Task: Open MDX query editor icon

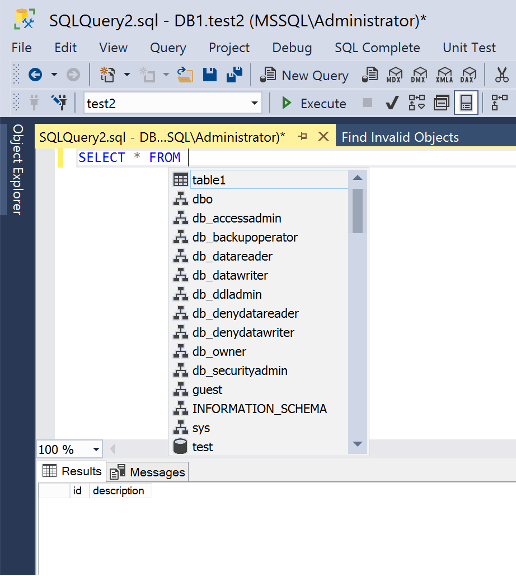Action: (x=394, y=75)
